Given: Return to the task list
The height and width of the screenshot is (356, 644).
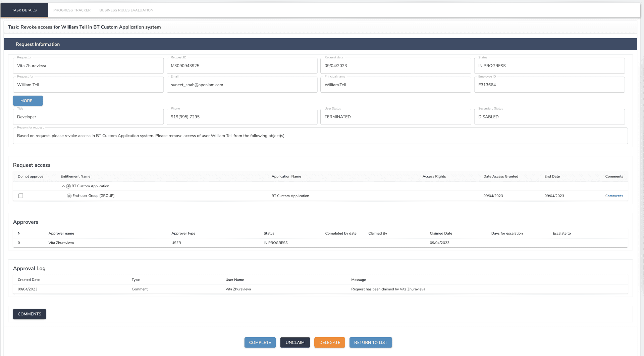Looking at the screenshot, I should point(371,343).
